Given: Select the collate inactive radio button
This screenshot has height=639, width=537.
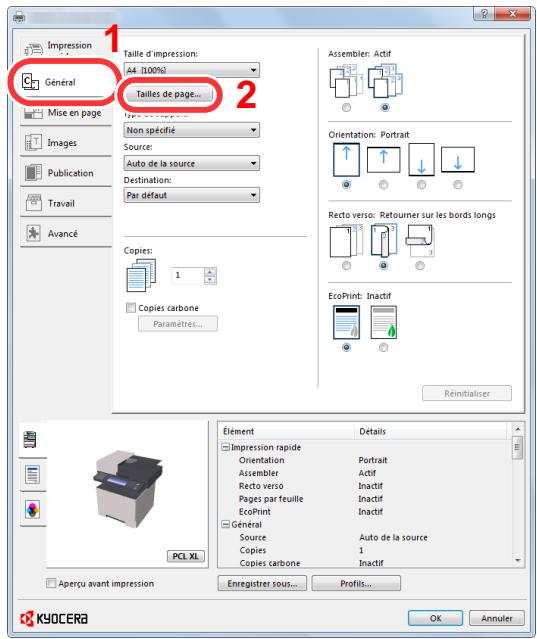Looking at the screenshot, I should point(346,108).
